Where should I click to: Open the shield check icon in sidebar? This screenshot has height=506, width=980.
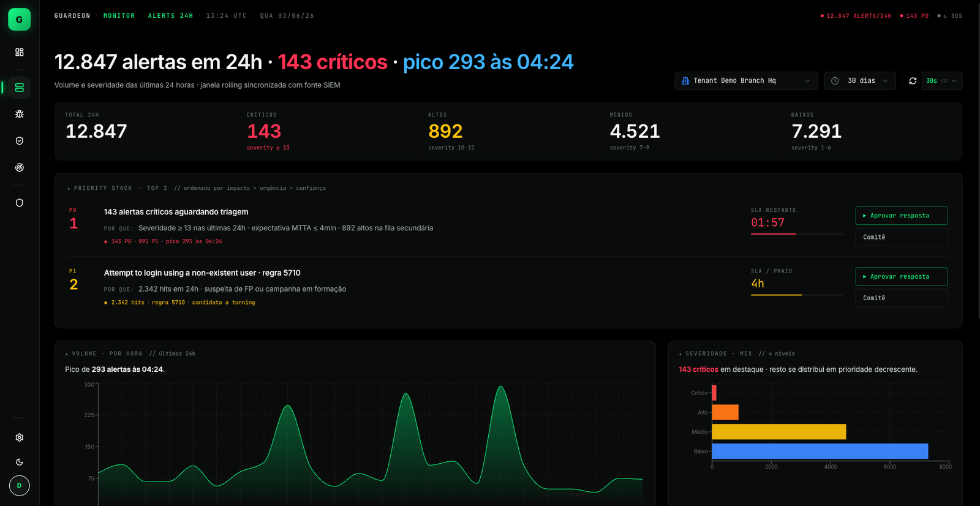[x=20, y=141]
